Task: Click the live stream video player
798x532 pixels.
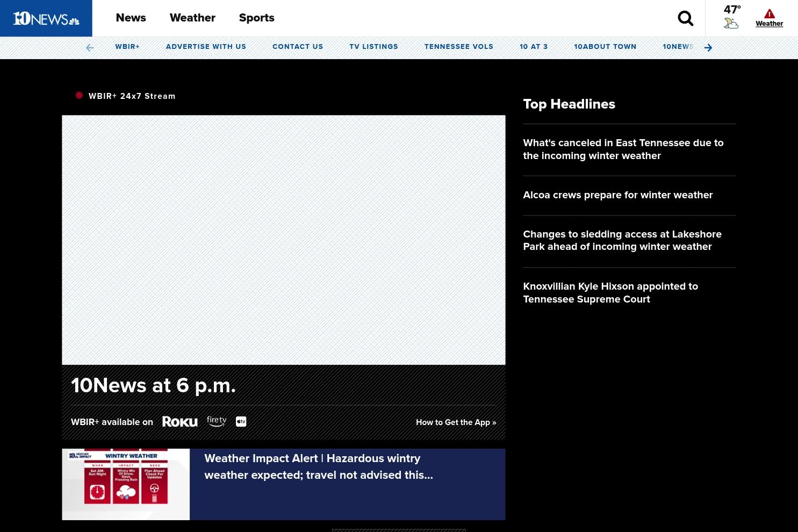Action: (x=284, y=240)
